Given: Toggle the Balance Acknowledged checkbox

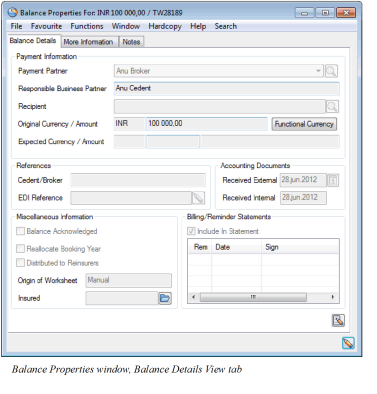Looking at the screenshot, I should pyautogui.click(x=20, y=231).
